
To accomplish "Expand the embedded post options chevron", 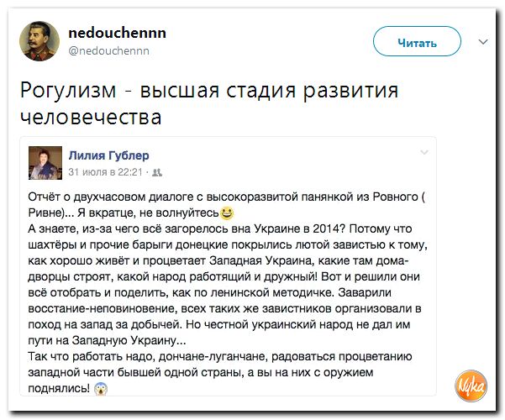I will (422, 152).
